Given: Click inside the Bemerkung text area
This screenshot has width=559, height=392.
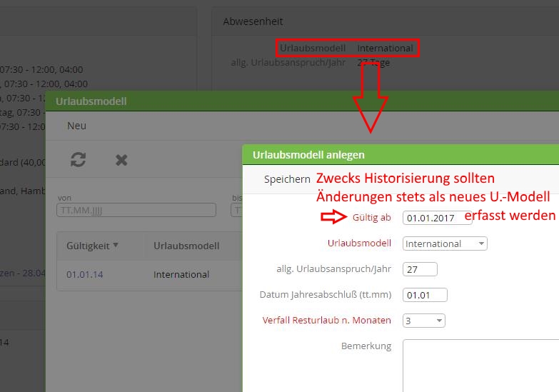Looking at the screenshot, I should pyautogui.click(x=481, y=366).
